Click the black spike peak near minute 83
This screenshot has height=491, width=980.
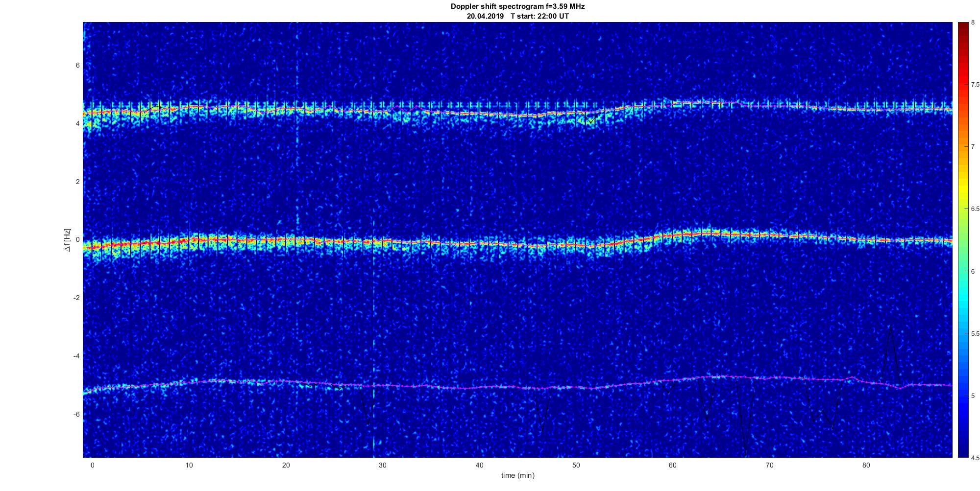click(x=890, y=326)
